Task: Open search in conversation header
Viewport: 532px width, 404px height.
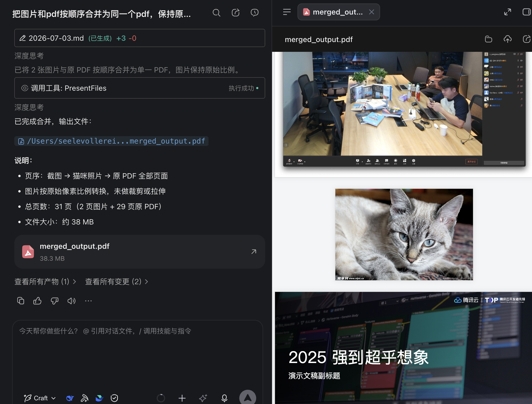Action: click(x=217, y=13)
